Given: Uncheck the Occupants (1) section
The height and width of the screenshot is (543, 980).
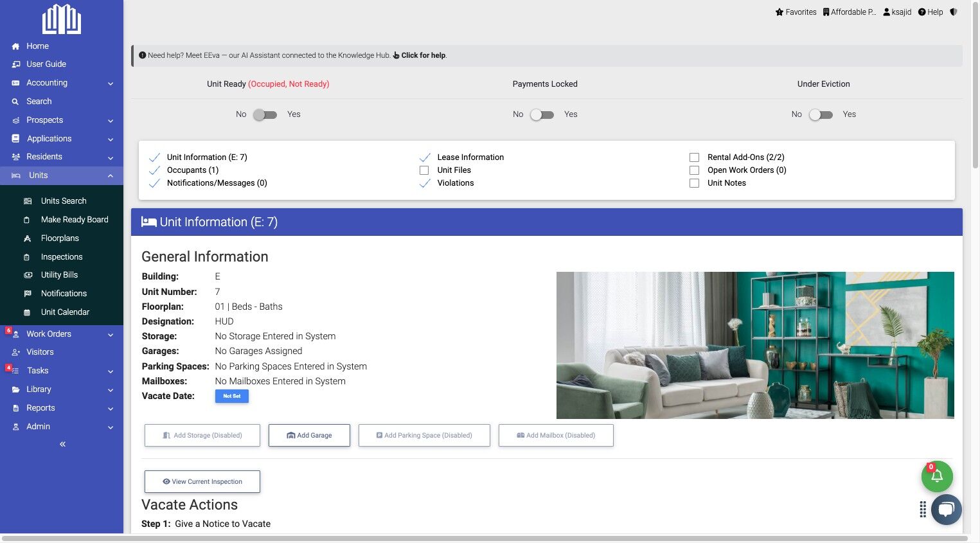Looking at the screenshot, I should coord(154,170).
